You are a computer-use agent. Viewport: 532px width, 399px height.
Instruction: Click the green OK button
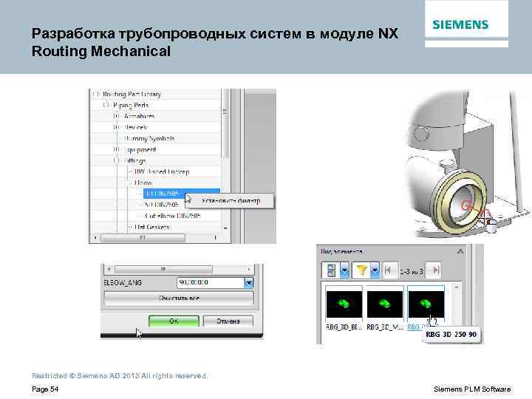(x=174, y=321)
